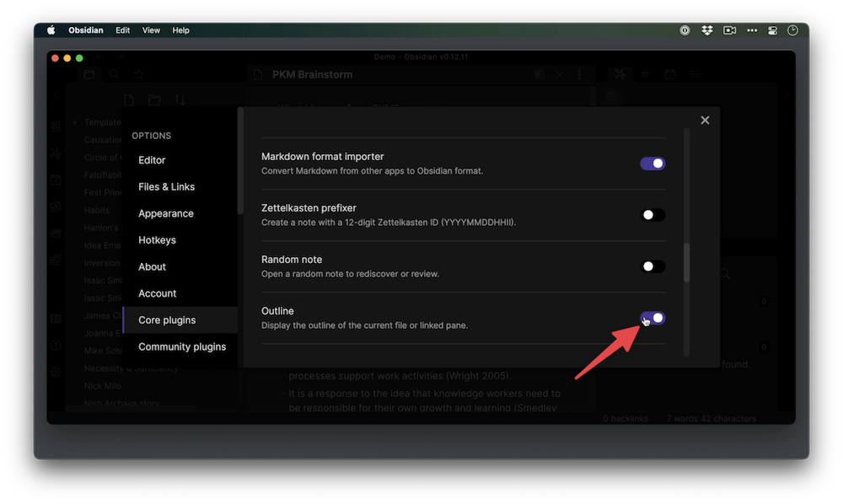The height and width of the screenshot is (504, 843).
Task: Click the screen recording camera icon
Action: tap(729, 30)
